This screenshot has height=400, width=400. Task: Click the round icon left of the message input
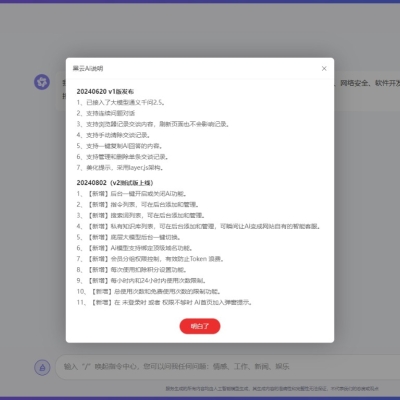click(42, 367)
